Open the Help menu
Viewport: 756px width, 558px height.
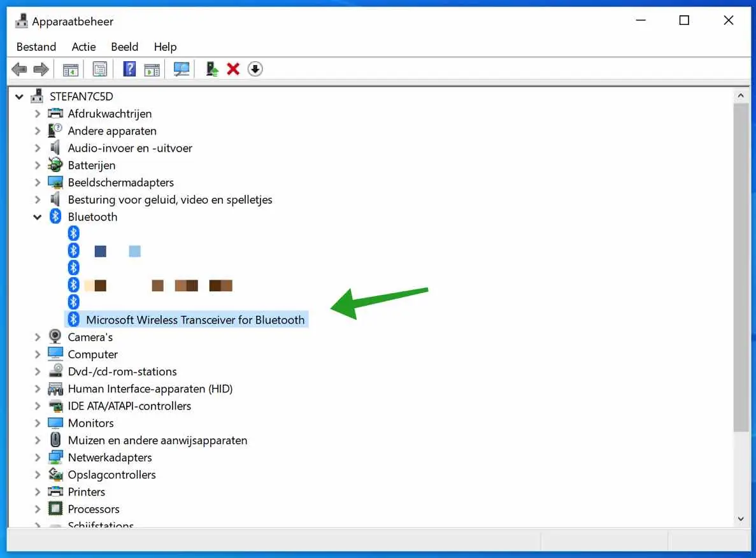(x=166, y=46)
